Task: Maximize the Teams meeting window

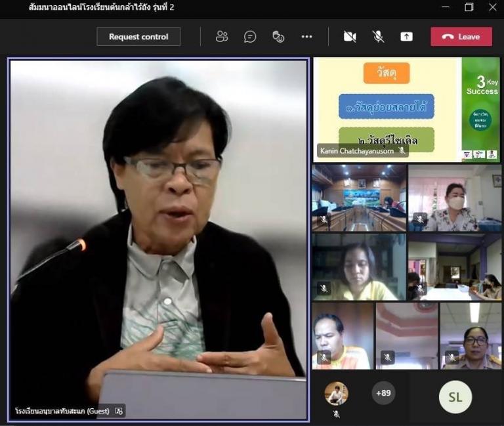Action: (x=469, y=7)
